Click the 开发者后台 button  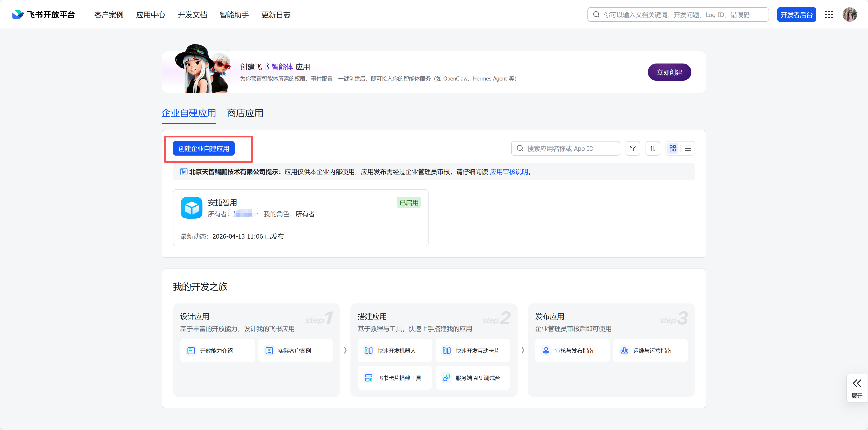(x=796, y=15)
